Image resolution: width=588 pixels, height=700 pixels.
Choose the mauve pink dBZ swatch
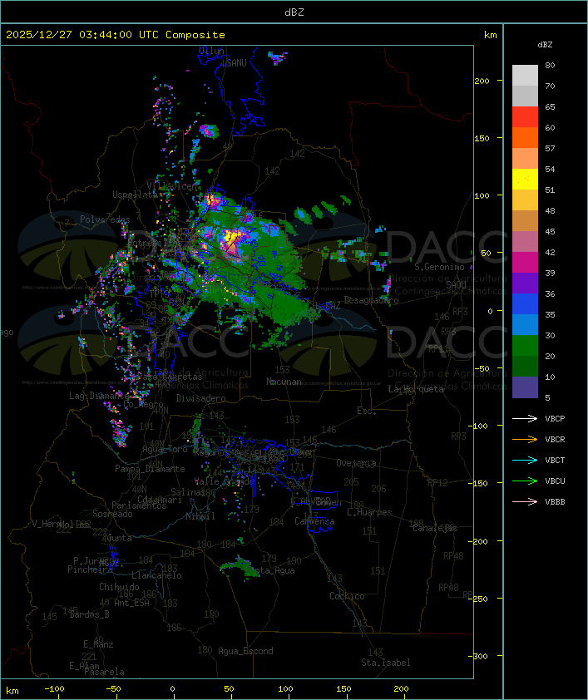click(x=525, y=242)
